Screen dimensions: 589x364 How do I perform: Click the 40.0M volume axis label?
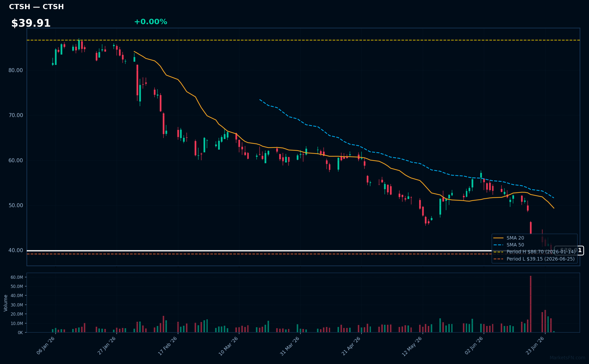(17, 296)
